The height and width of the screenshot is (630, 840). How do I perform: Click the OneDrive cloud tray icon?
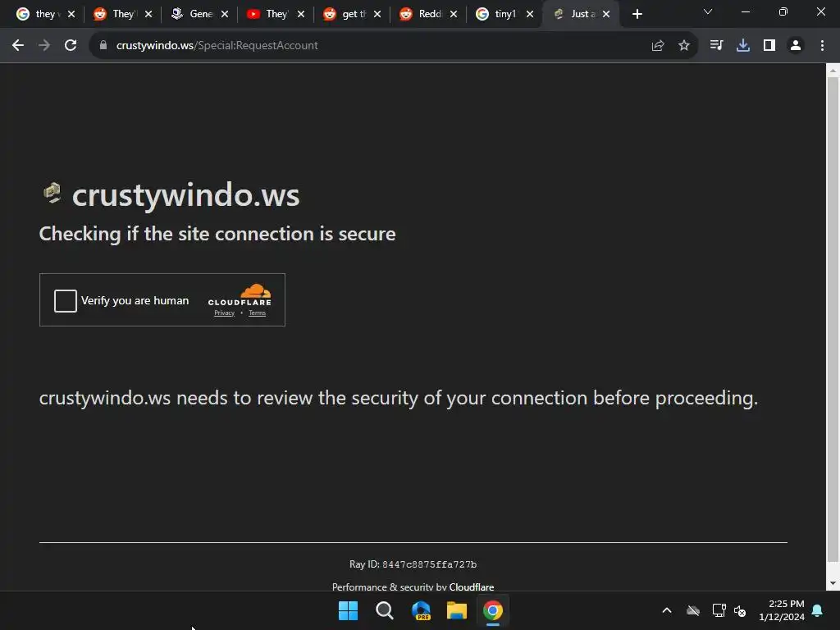click(693, 610)
